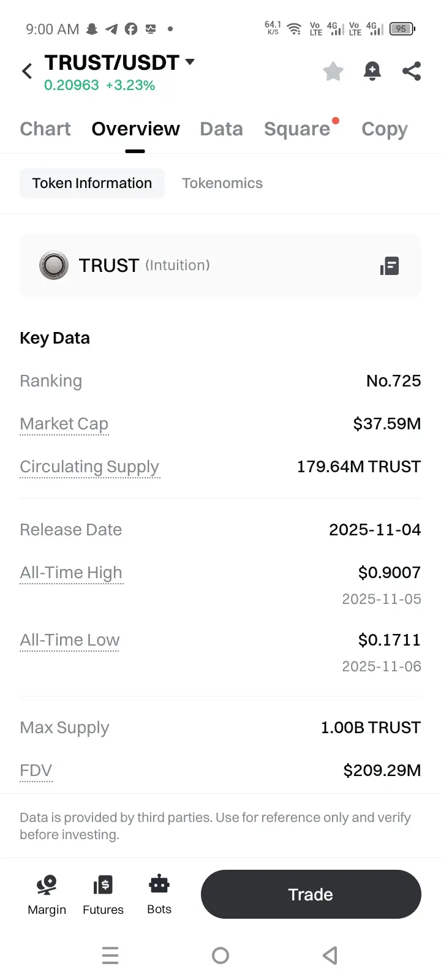
Task: Open the Square tab
Action: 297,129
